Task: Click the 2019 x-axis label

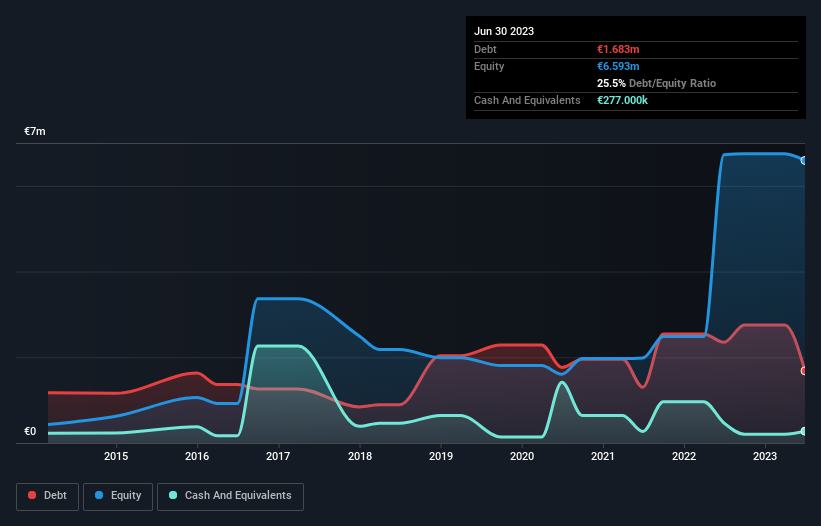Action: tap(441, 456)
